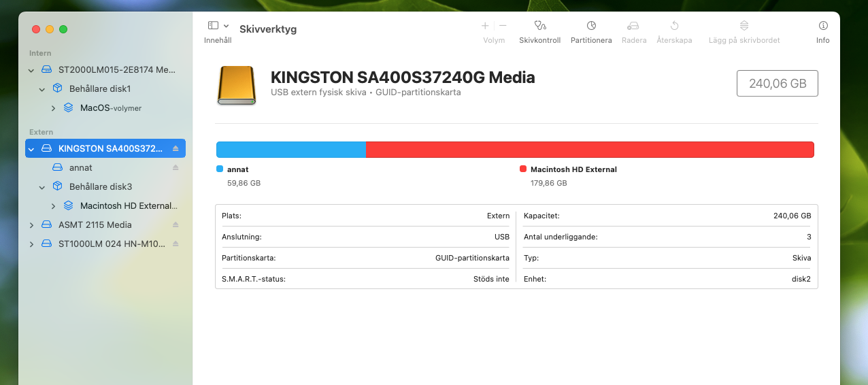The image size is (868, 385).
Task: Click the blue annat partition bar segment
Action: 291,150
